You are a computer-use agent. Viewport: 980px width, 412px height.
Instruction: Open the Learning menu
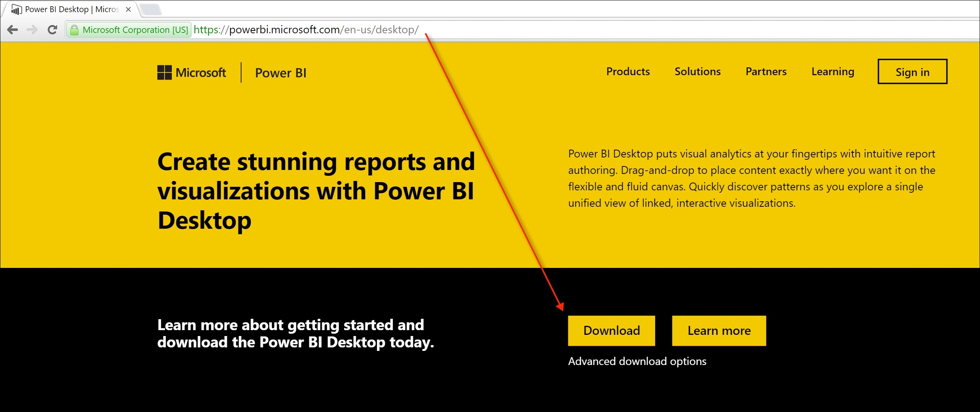pos(833,72)
